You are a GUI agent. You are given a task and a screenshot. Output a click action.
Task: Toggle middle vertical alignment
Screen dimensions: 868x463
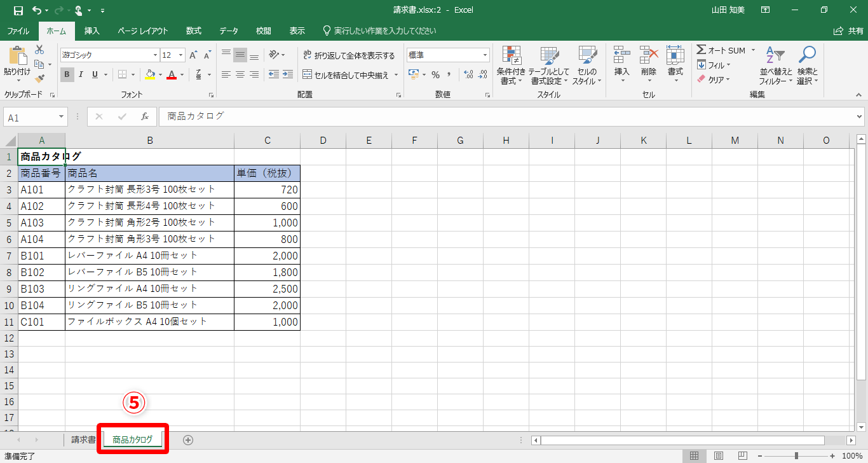(x=240, y=55)
